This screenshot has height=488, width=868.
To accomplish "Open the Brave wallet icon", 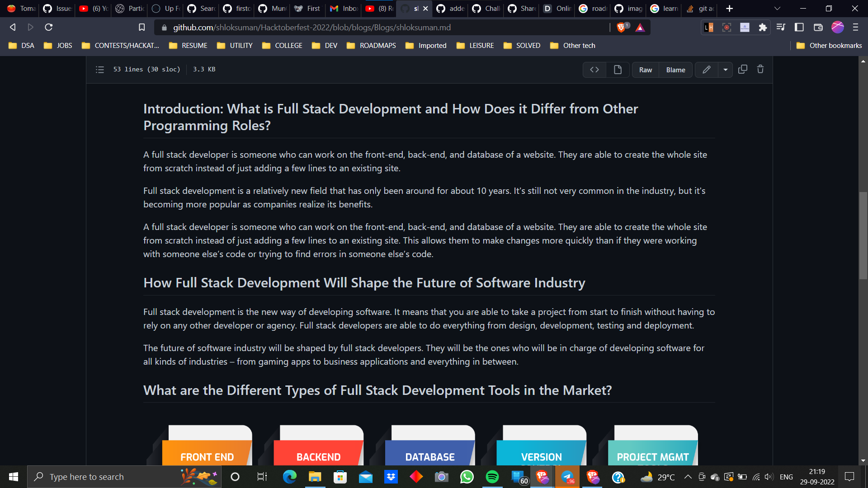I will [818, 28].
